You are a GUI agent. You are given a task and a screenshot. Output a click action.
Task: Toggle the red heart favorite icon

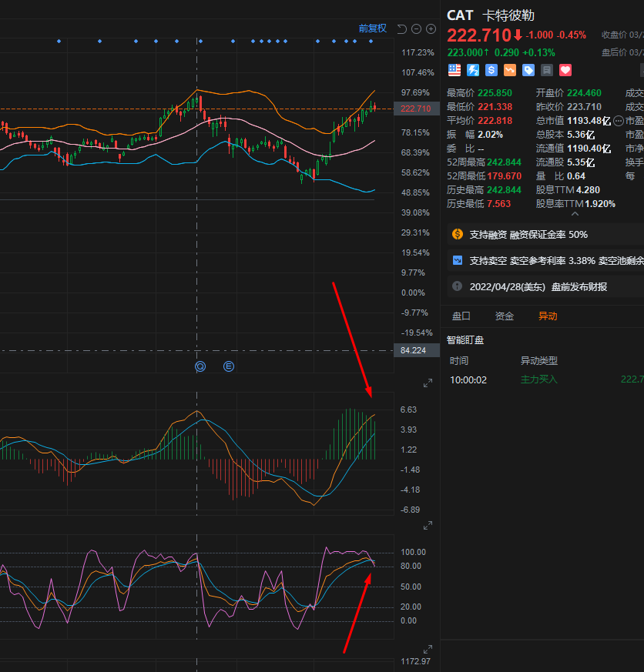tap(565, 70)
